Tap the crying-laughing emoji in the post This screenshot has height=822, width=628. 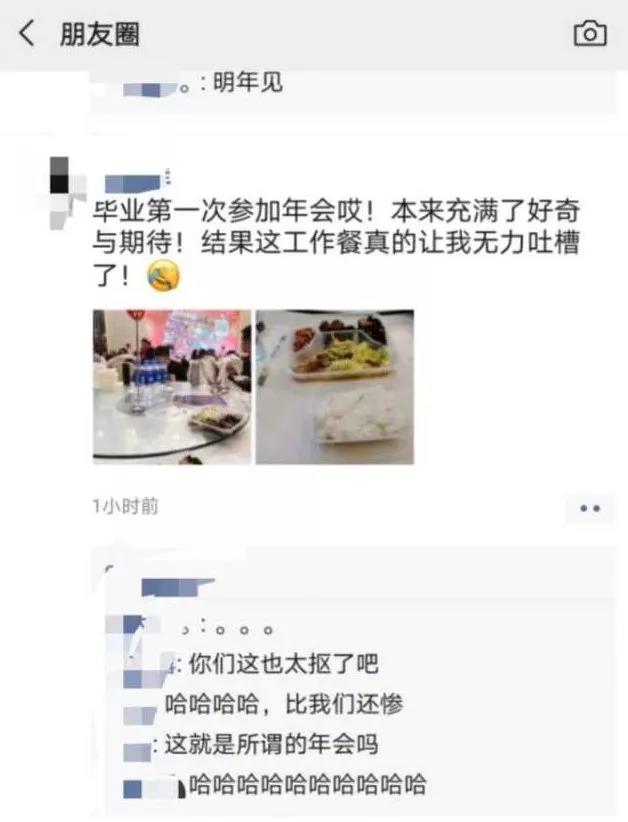(164, 276)
